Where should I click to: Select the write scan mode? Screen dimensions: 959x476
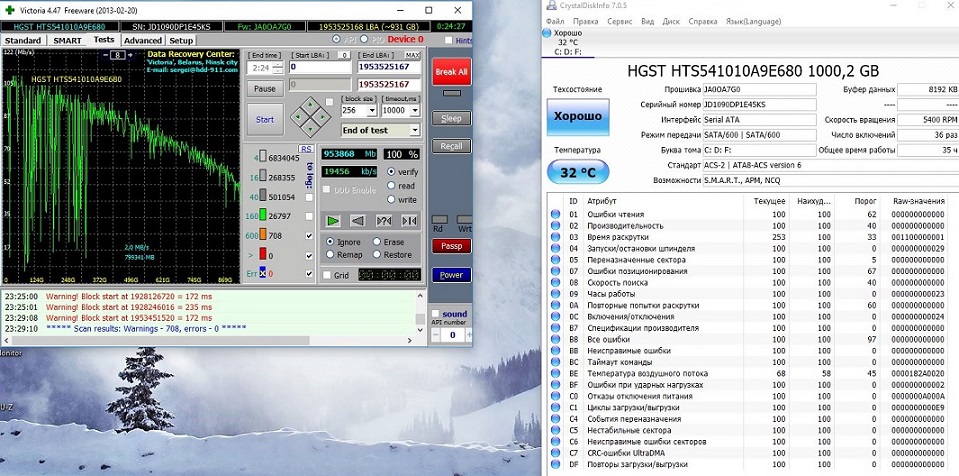click(391, 199)
